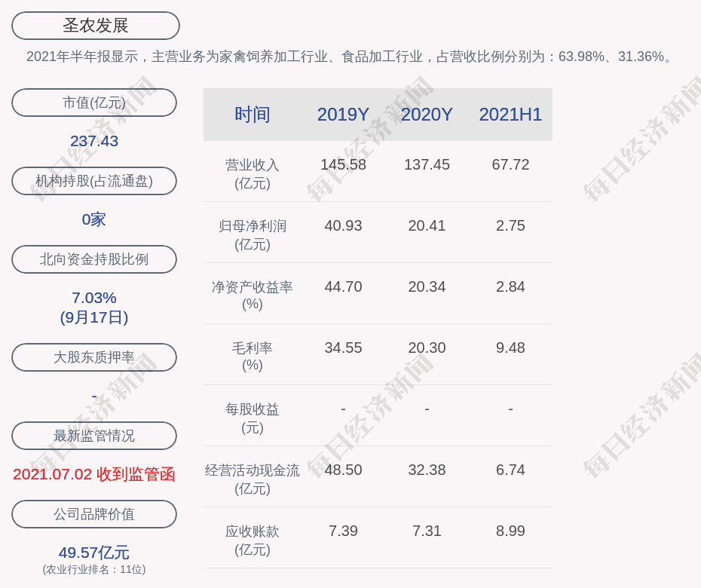
Task: Click the 20.34 ROE cell
Action: 427,286
